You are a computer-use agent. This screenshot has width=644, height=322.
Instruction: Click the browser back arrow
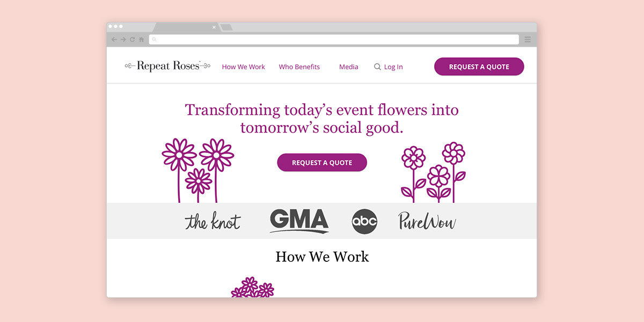point(114,39)
